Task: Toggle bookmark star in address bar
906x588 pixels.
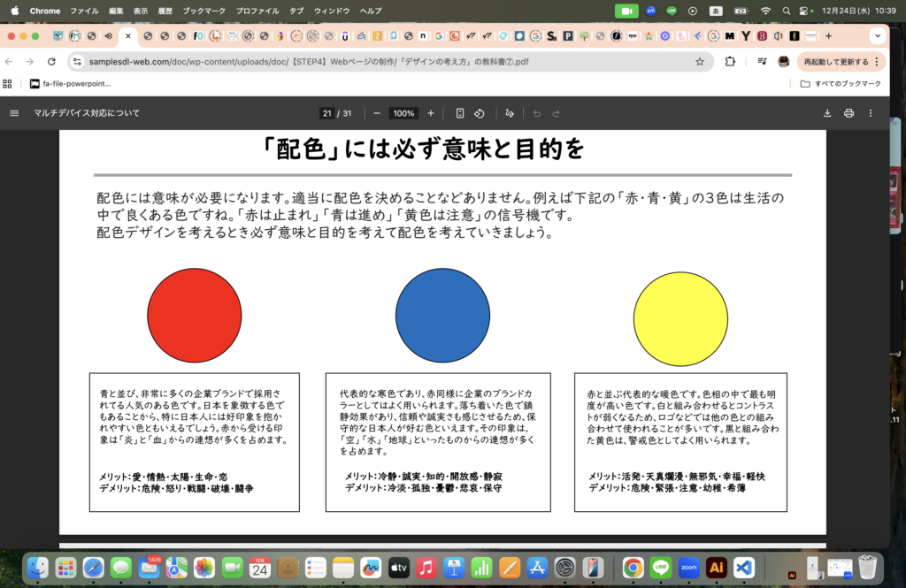Action: [x=700, y=62]
